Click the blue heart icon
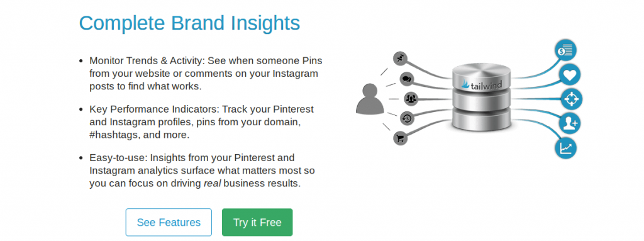This screenshot has height=241, width=644. pos(570,75)
